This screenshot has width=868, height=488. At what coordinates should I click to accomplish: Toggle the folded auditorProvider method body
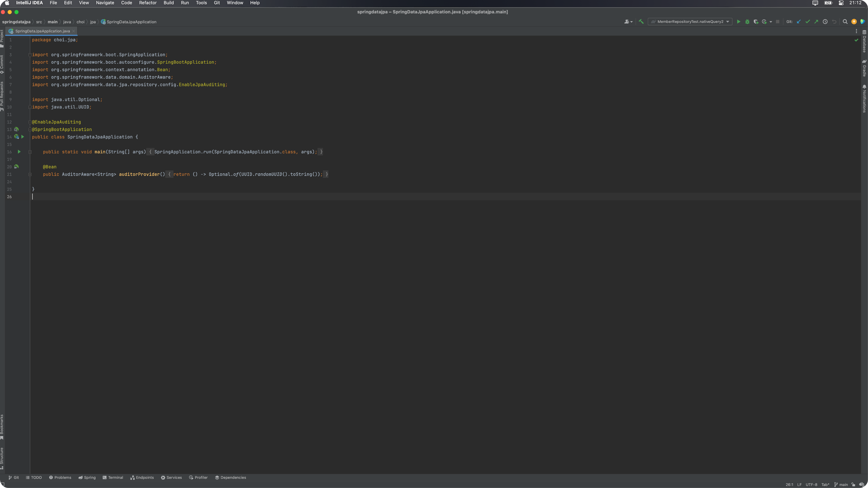[x=30, y=174]
